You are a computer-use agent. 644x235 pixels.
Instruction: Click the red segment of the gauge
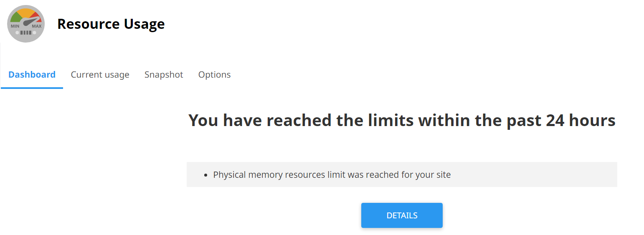tap(35, 16)
